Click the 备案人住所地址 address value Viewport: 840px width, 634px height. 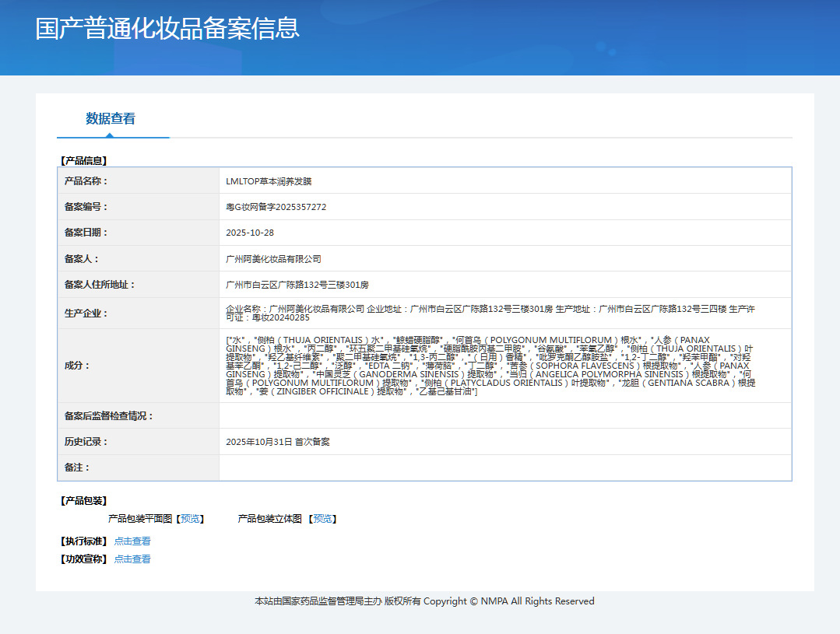tap(297, 285)
